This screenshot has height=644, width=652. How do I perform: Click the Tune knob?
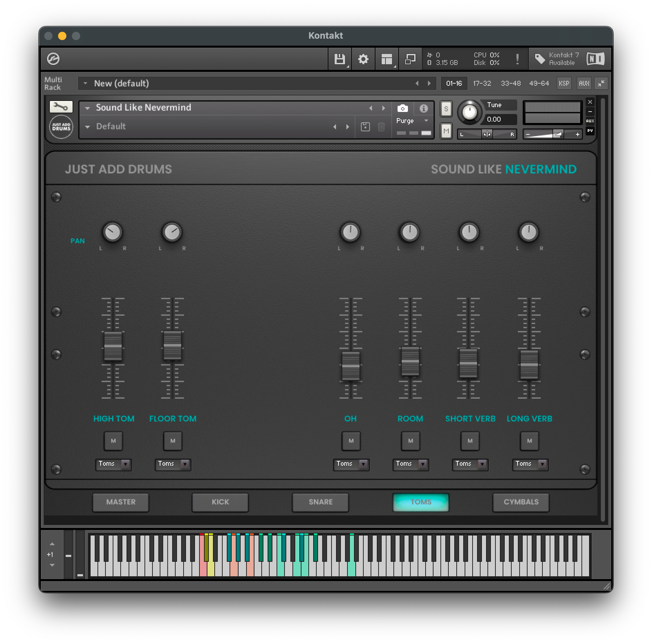click(469, 112)
